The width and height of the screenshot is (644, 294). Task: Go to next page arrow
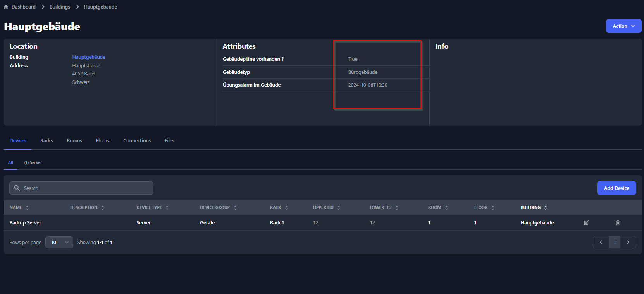tap(628, 243)
